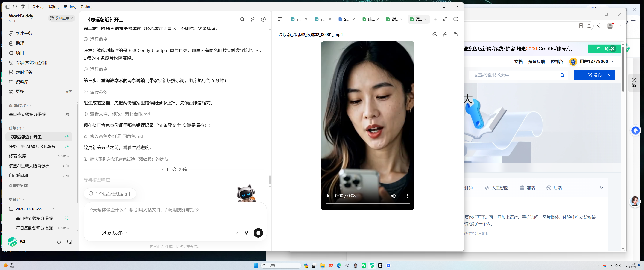Viewport: 644px width, 270px height.
Task: Toggle the WorkBuddy sidebar panel icon
Action: tap(8, 7)
